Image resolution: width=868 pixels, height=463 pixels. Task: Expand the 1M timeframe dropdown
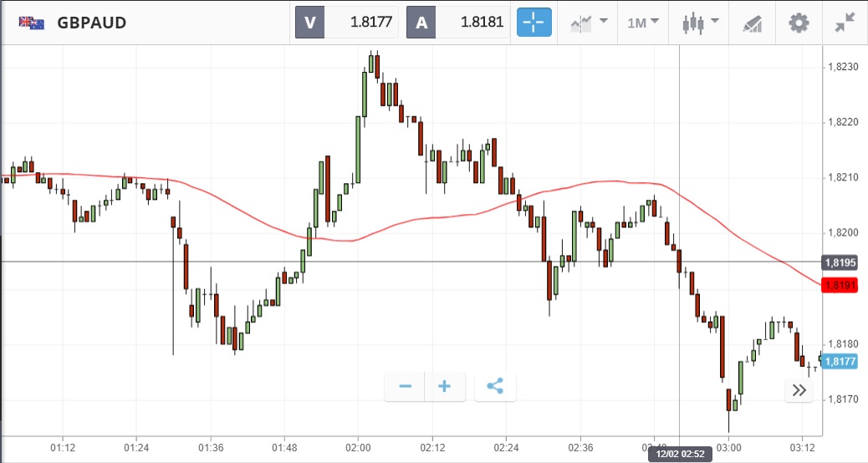point(643,23)
